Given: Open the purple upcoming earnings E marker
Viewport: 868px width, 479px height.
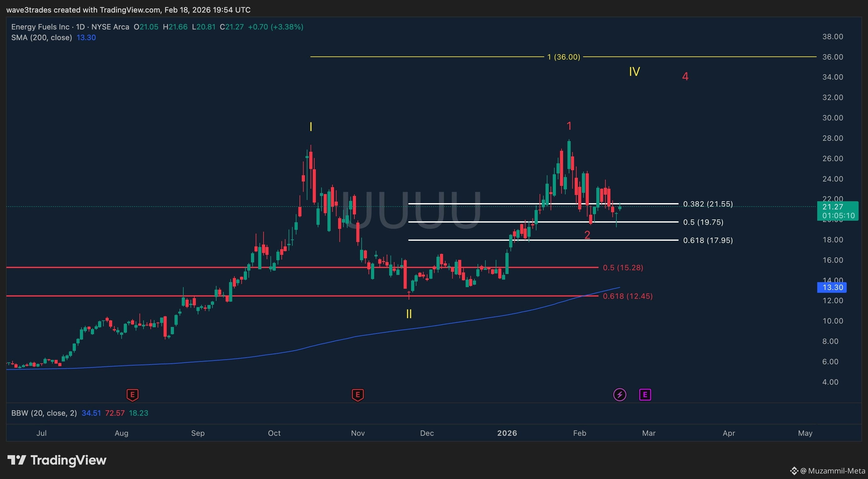Looking at the screenshot, I should (x=645, y=395).
